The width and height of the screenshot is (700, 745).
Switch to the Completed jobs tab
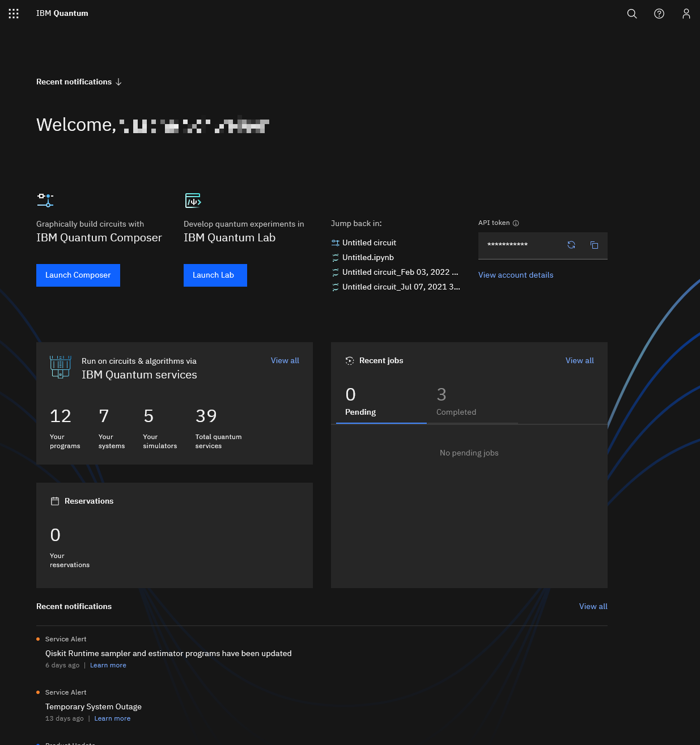coord(472,402)
